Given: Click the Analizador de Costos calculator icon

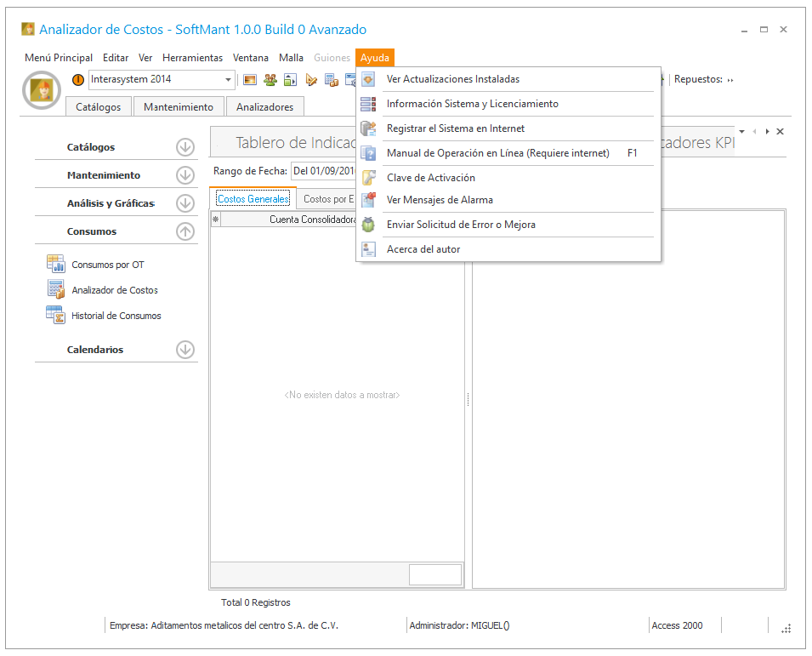Looking at the screenshot, I should [x=55, y=289].
